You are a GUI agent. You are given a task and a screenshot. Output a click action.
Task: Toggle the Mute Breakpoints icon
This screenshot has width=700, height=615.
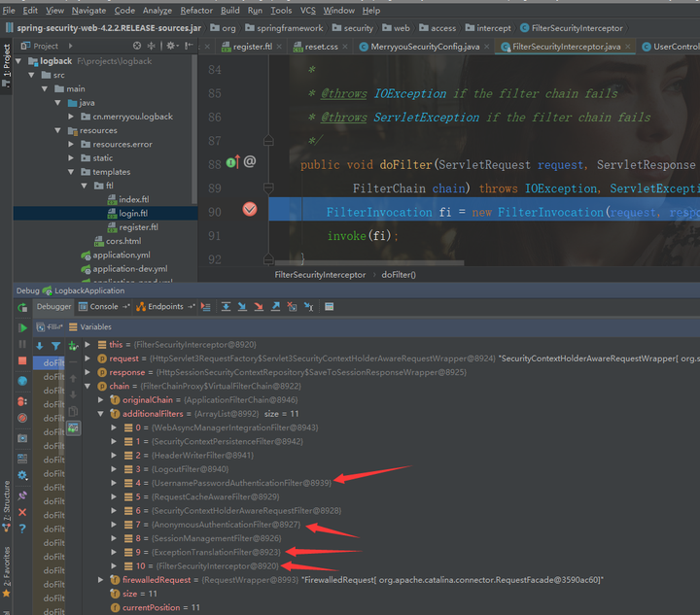22,419
